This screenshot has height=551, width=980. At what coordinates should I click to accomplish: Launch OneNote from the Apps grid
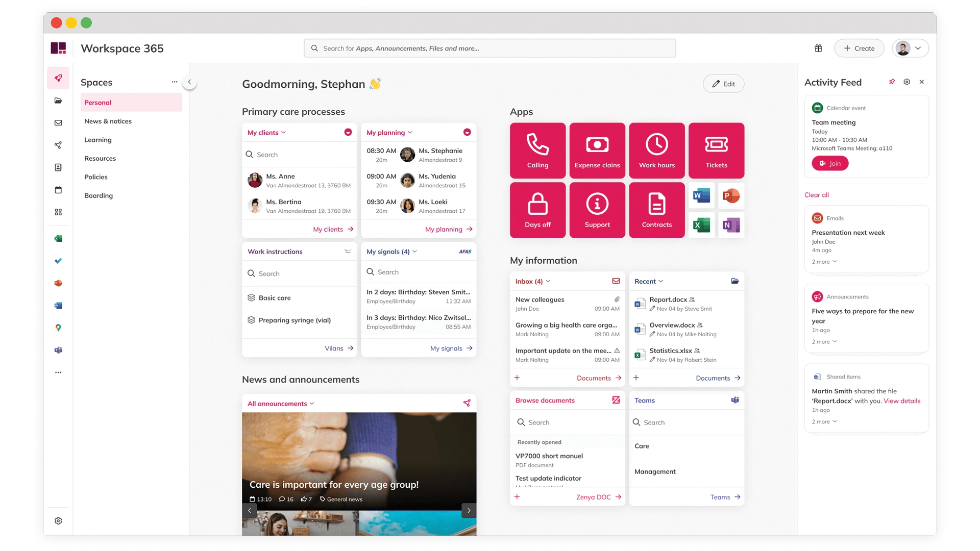click(x=731, y=225)
